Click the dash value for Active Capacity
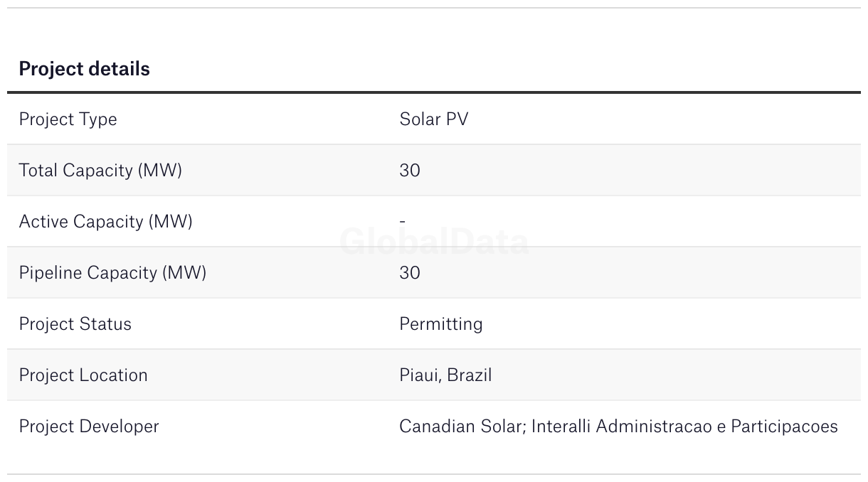Image resolution: width=868 pixels, height=482 pixels. tap(403, 222)
